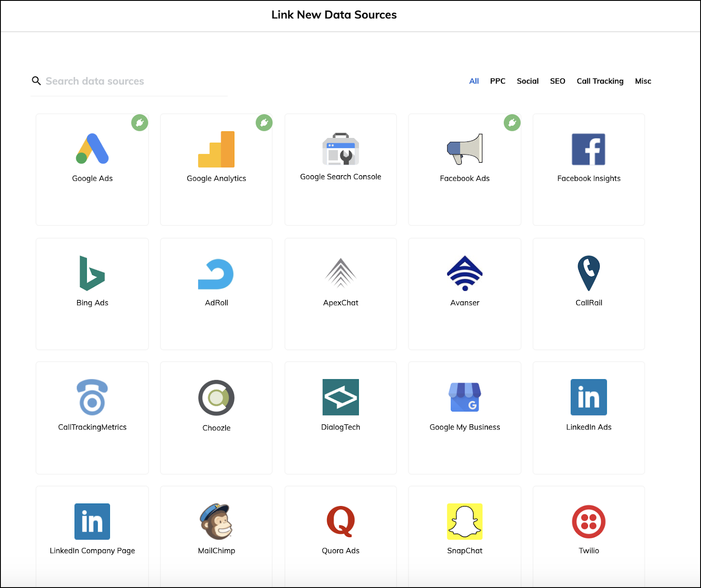Screen dimensions: 701x588
Task: Click the Facebook Ads megaphone icon
Action: coord(465,149)
